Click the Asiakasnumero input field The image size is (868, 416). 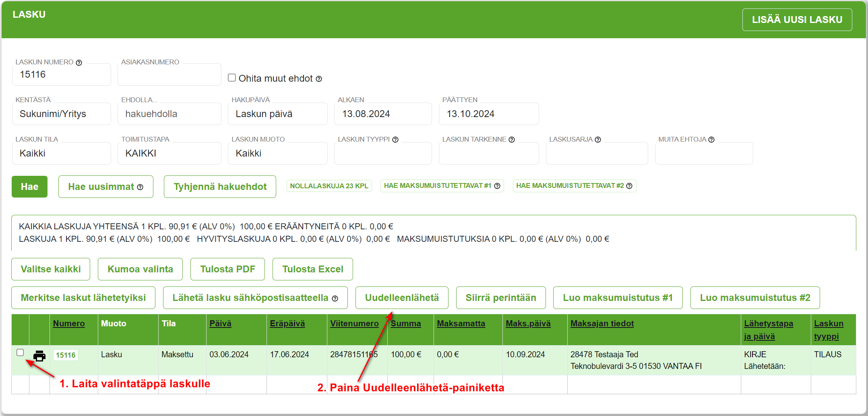pos(169,74)
